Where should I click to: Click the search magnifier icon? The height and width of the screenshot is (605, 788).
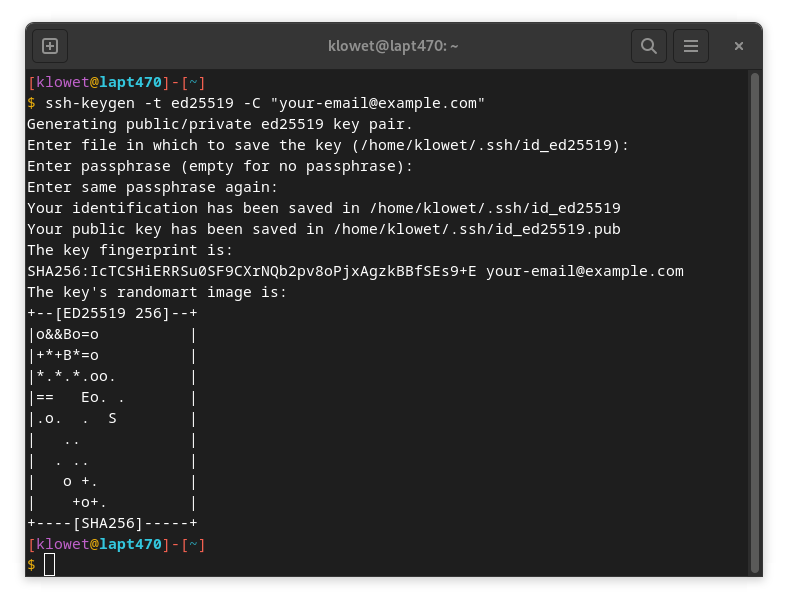[648, 46]
